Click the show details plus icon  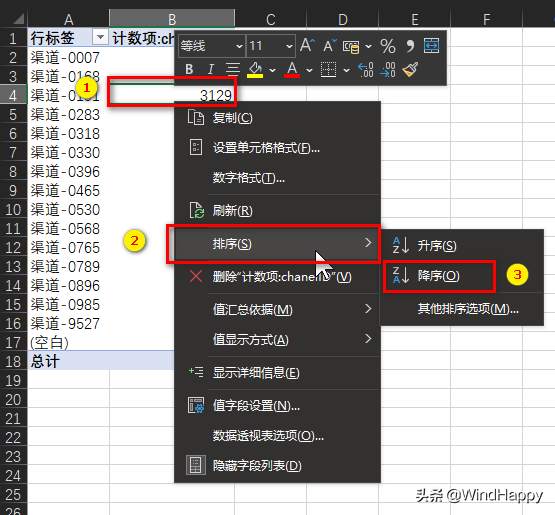(196, 372)
